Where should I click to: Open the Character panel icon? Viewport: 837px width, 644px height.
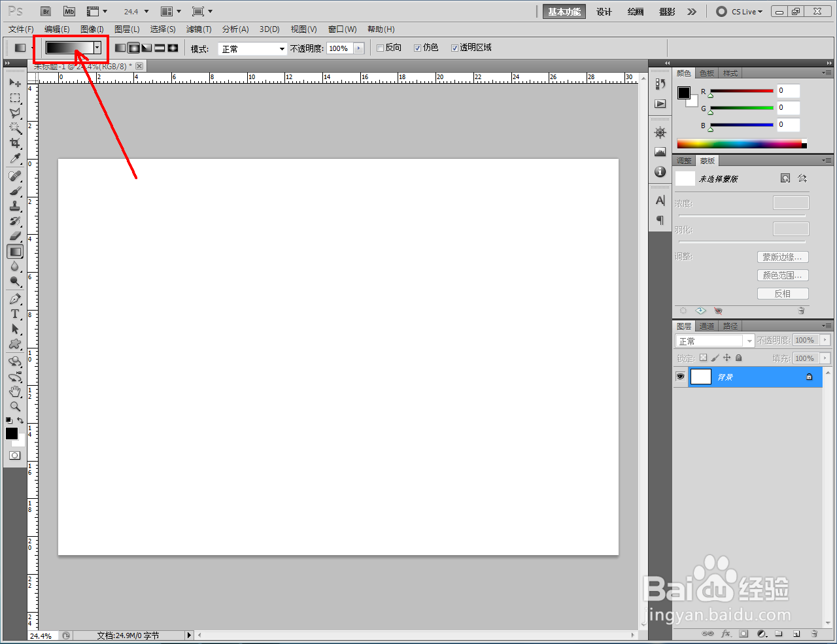tap(660, 200)
